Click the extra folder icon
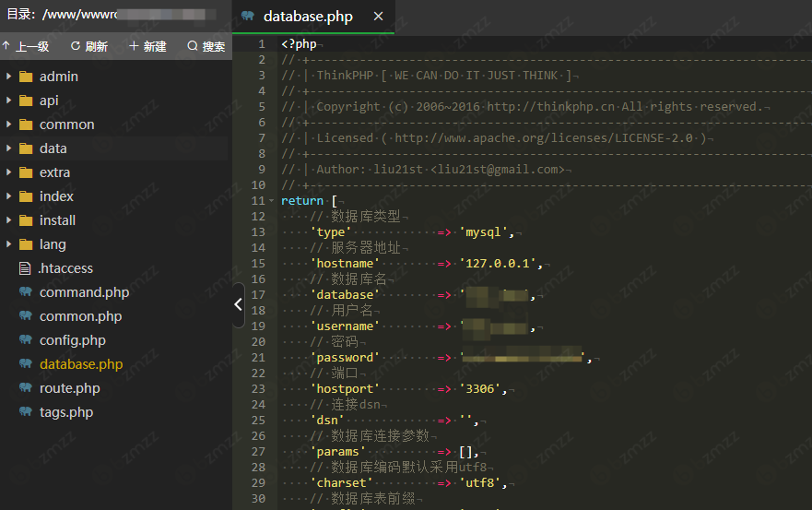812x510 pixels. 26,172
